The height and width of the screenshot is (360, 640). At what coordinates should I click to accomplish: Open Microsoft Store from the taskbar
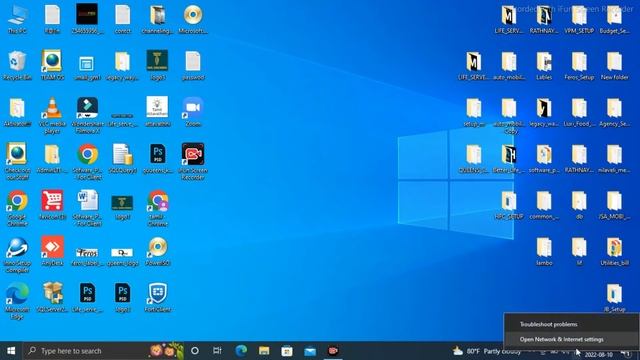(x=287, y=351)
